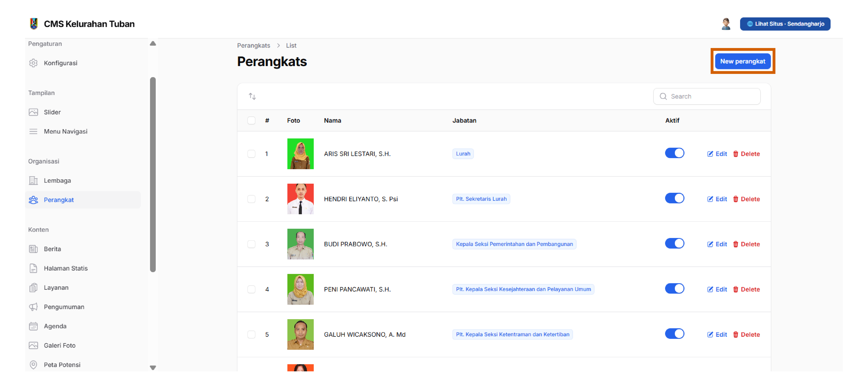Toggle Aktif switch for Aris Sri Lestari
This screenshot has width=868, height=387.
[x=675, y=153]
